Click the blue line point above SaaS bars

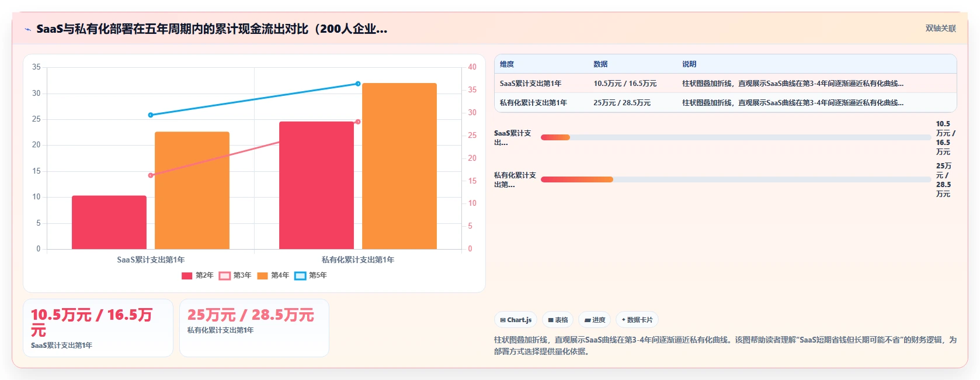[x=151, y=115]
